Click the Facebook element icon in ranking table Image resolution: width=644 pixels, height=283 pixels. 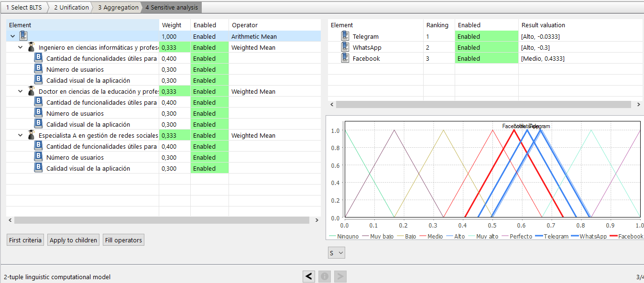(345, 58)
